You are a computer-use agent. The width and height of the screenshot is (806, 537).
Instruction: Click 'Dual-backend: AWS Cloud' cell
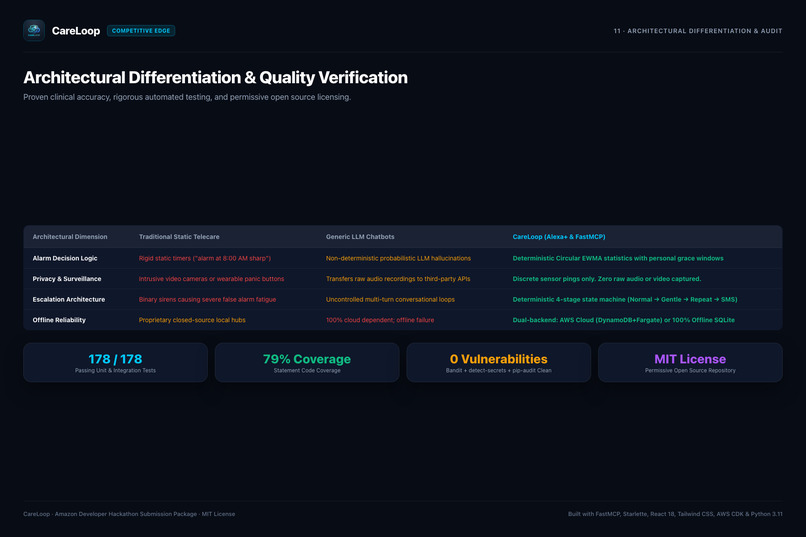point(624,320)
